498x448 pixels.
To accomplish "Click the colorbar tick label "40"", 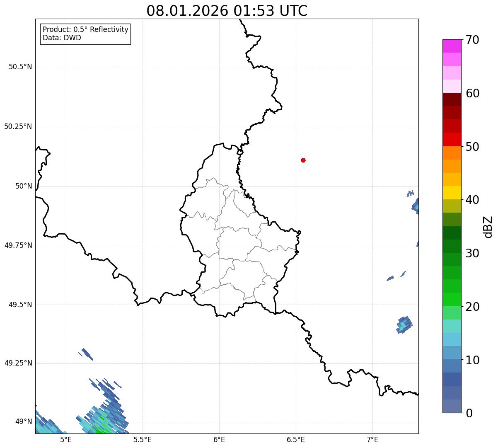I will click(472, 200).
